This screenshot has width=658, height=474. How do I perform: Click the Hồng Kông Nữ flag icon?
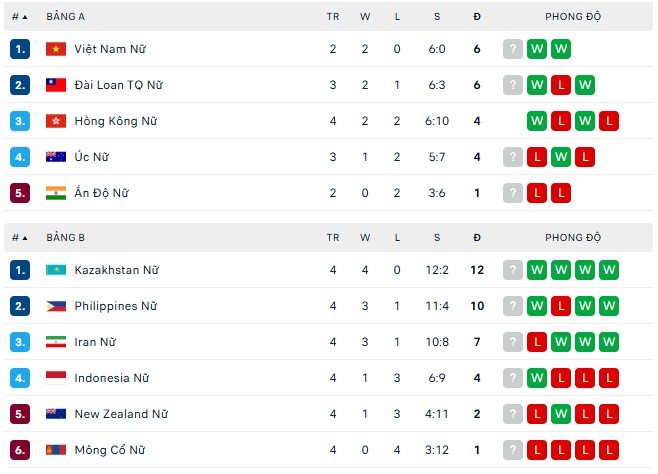point(56,121)
